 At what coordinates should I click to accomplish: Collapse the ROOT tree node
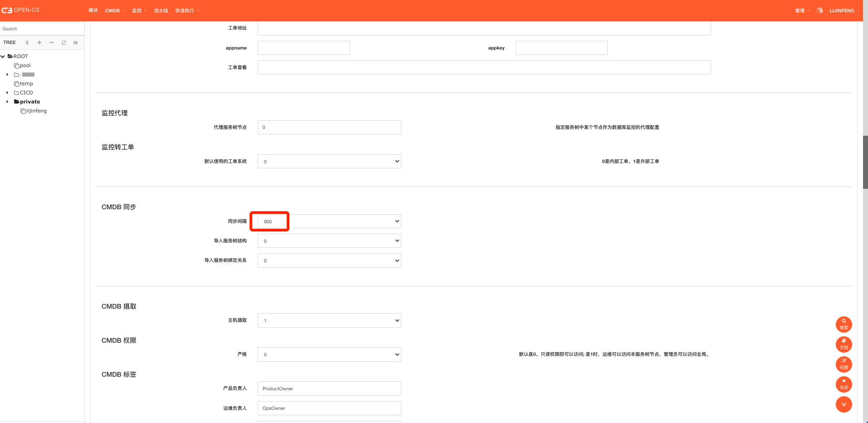[x=3, y=56]
